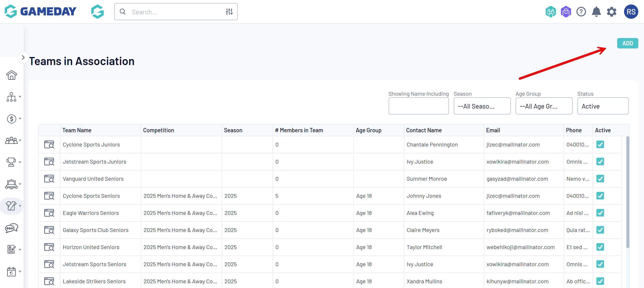The width and height of the screenshot is (644, 288).
Task: Toggle Active checkbox for Eagle Warriors Seniors
Action: tap(600, 213)
